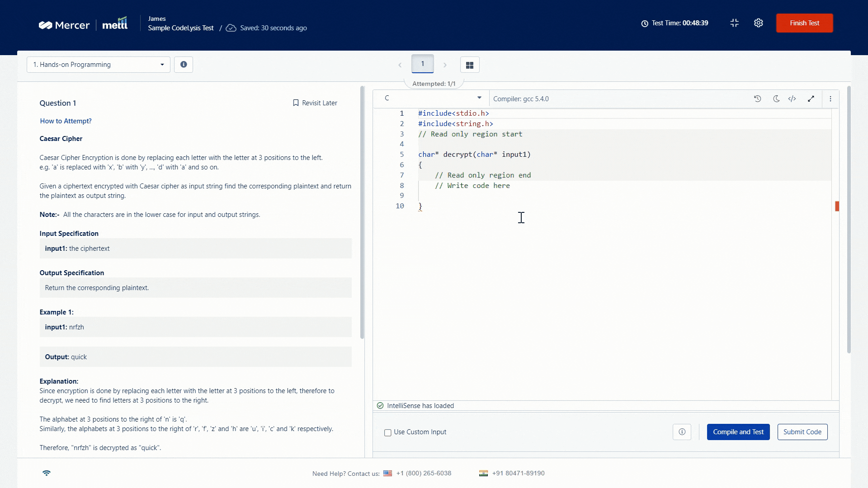868x488 pixels.
Task: Toggle dark theme moon icon
Action: tap(776, 99)
